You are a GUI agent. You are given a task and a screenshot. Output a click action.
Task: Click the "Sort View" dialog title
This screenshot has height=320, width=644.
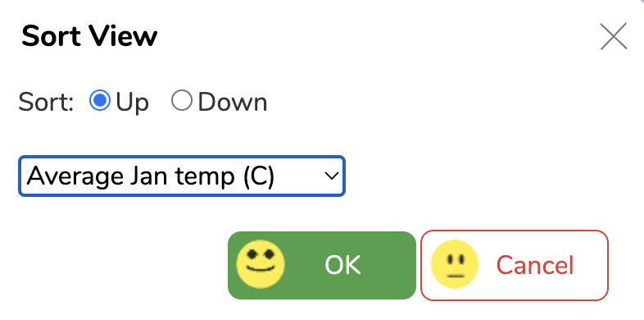click(x=89, y=36)
